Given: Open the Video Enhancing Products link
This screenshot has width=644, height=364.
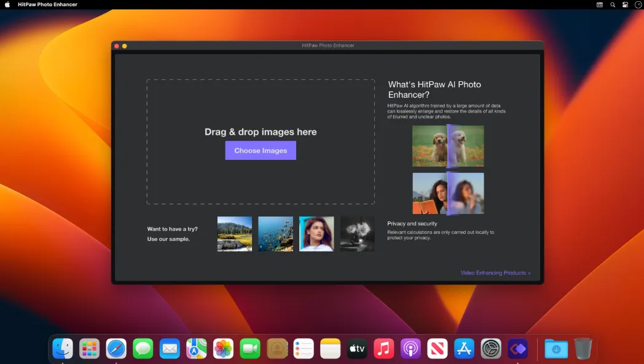Looking at the screenshot, I should pos(495,273).
